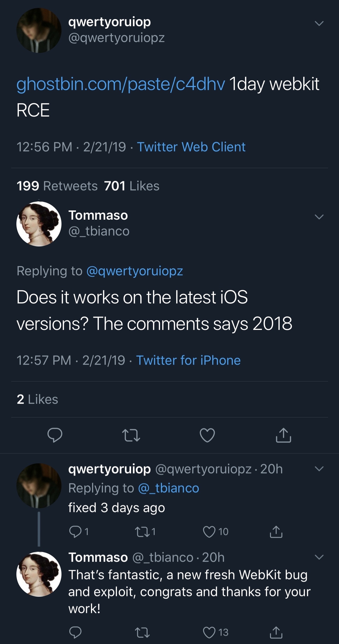Like Tommaso's congrats and thanks tweet
The image size is (339, 644).
[209, 633]
